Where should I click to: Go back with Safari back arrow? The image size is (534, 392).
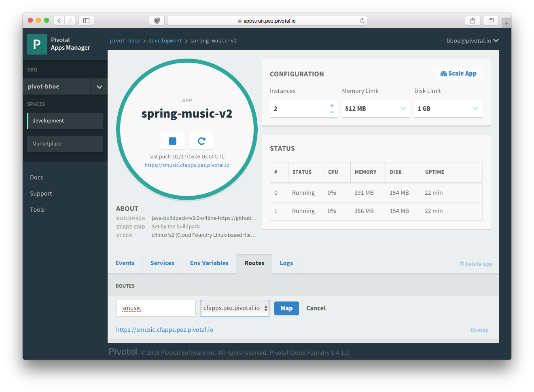coord(59,21)
